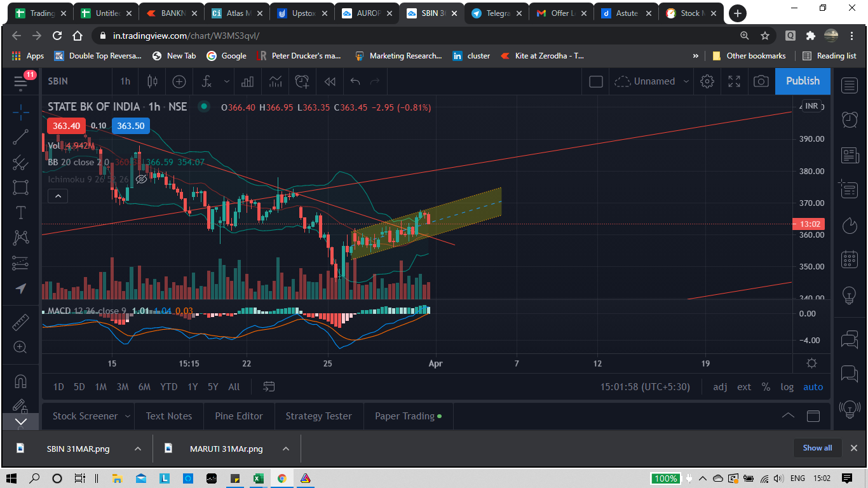The height and width of the screenshot is (488, 868).
Task: Select the arrow icons tool
Action: click(20, 288)
